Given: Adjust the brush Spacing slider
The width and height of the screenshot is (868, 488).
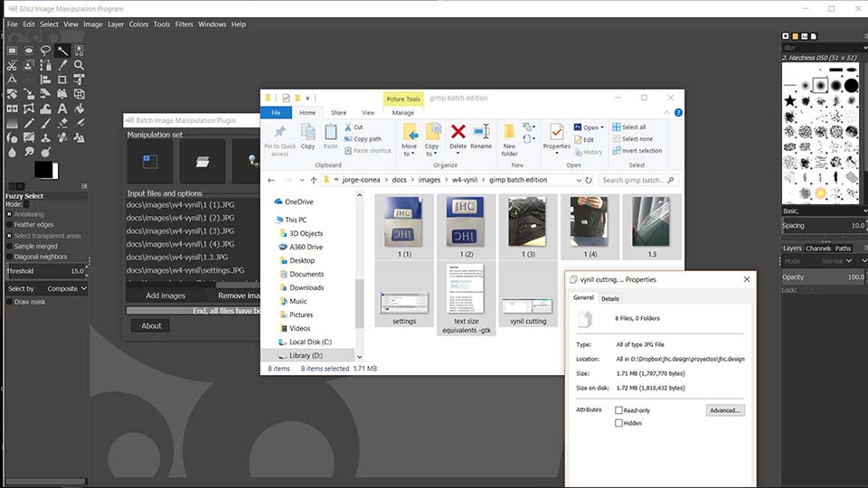Looking at the screenshot, I should tap(825, 226).
